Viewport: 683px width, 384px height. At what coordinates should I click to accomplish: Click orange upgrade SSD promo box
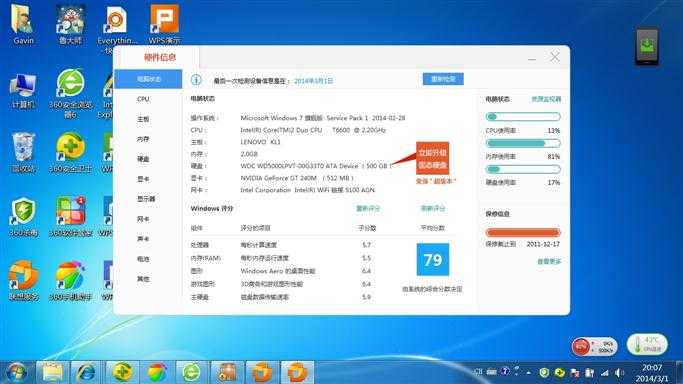click(433, 158)
